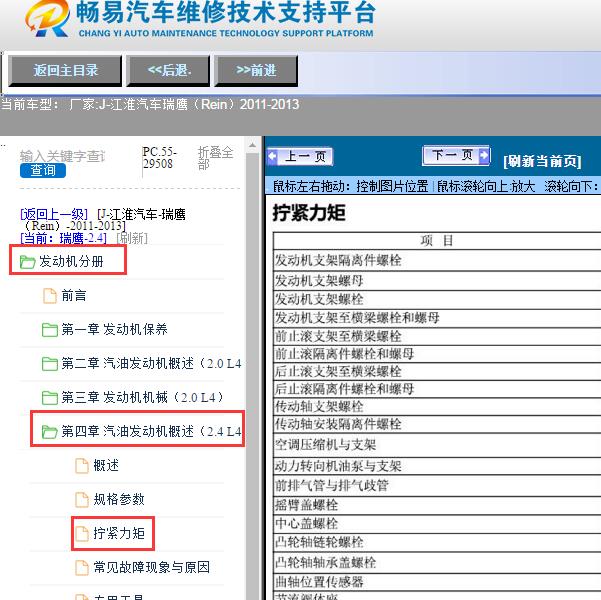The height and width of the screenshot is (600, 601).
Task: Click the 前言 document icon
Action: tap(50, 296)
